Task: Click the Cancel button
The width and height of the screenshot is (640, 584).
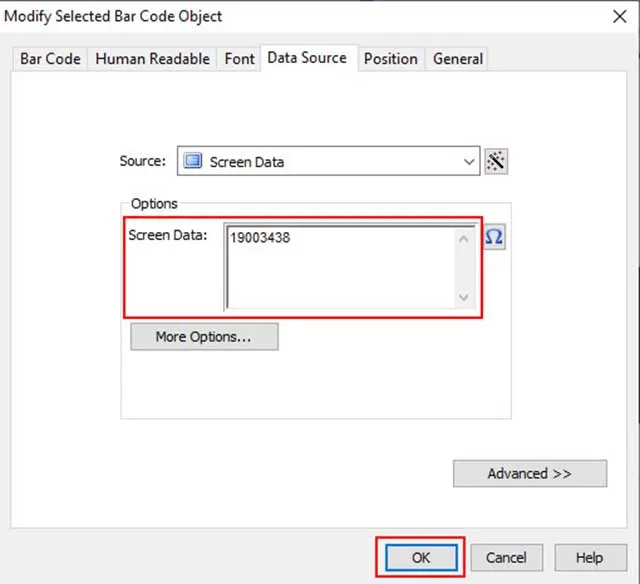Action: pos(506,557)
